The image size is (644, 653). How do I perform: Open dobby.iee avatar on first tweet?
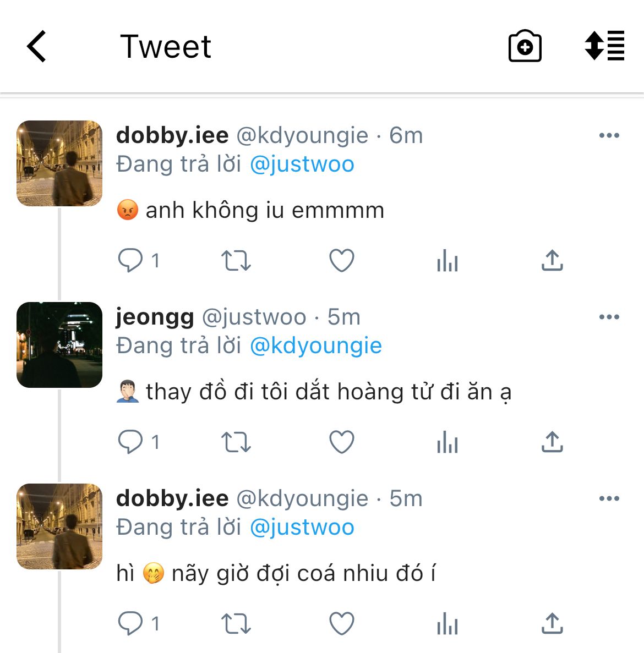(x=59, y=163)
